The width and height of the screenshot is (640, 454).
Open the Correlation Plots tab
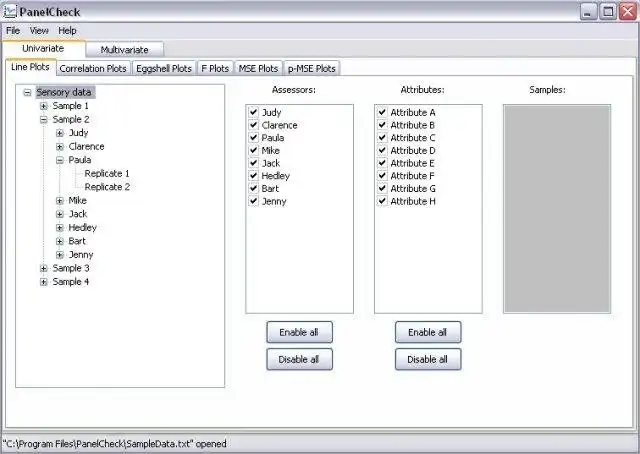coord(93,69)
